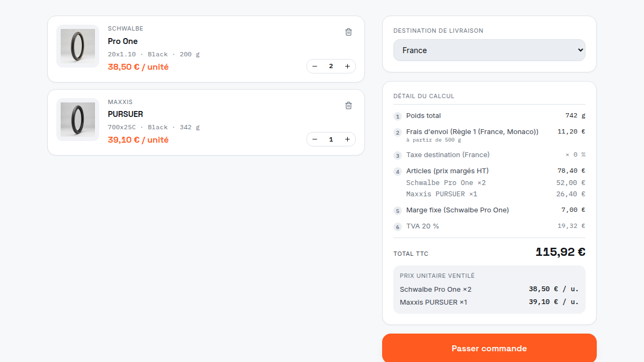Click the Pro One product title
This screenshot has width=644, height=362.
[123, 41]
